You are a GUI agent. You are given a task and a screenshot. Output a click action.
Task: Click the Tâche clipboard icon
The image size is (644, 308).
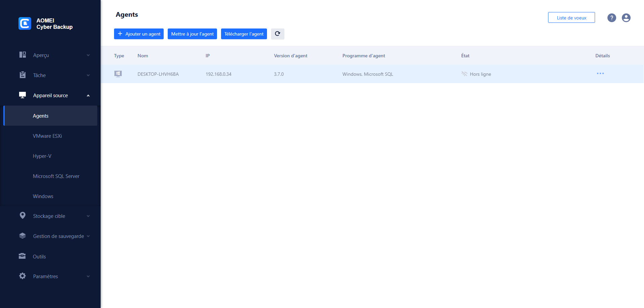pyautogui.click(x=22, y=75)
